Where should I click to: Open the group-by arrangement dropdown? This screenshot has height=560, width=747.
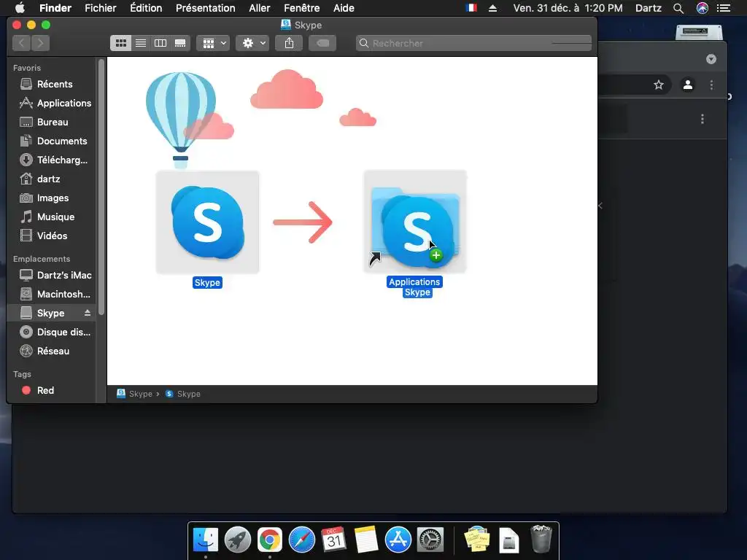click(x=214, y=43)
